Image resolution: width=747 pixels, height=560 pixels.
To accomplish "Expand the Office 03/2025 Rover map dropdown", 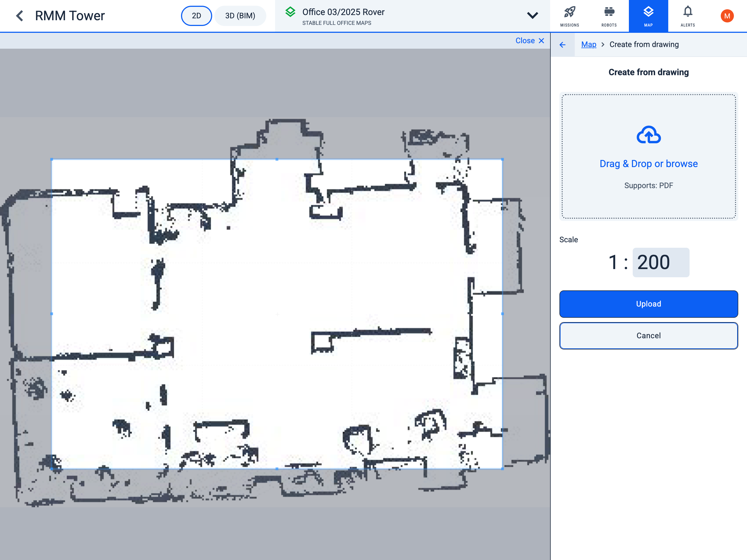I will [532, 16].
